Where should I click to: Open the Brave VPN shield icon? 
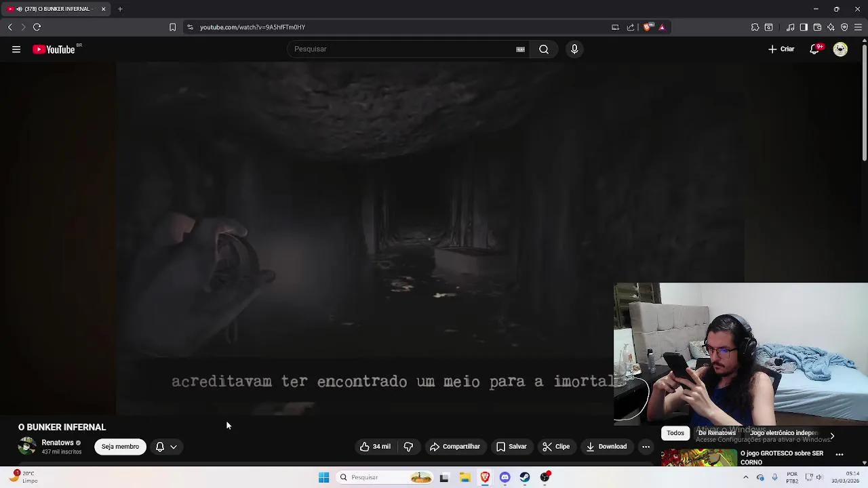[x=844, y=27]
